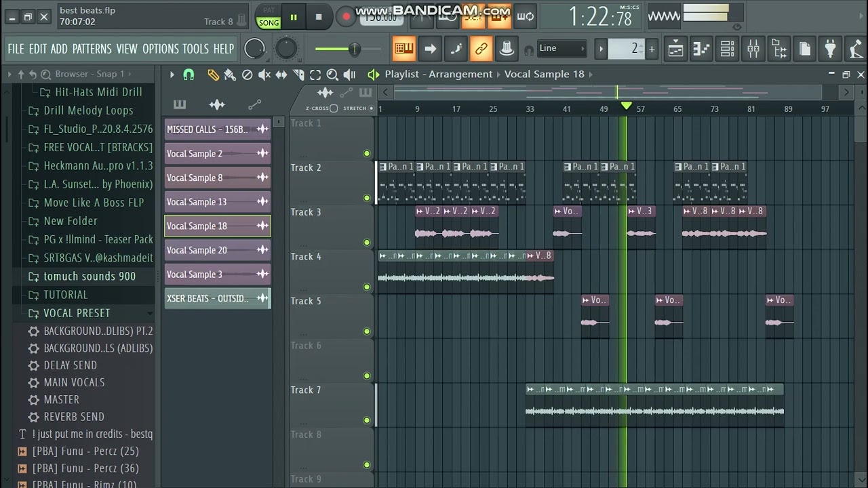Select MISSED CALLS clip in picker
868x488 pixels.
pyautogui.click(x=217, y=129)
